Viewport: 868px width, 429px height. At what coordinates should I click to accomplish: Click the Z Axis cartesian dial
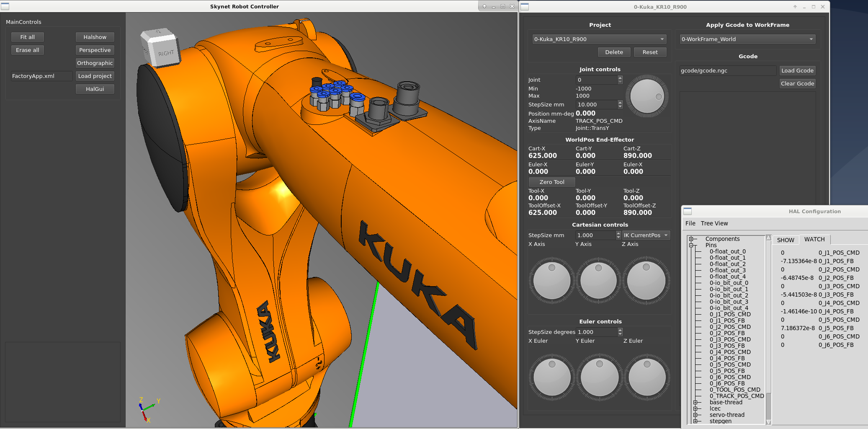(x=646, y=280)
